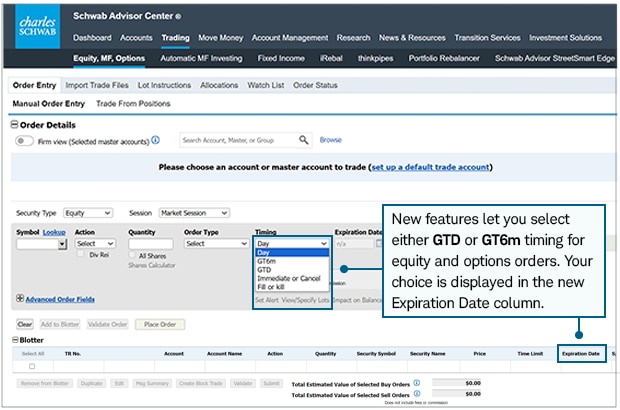This screenshot has height=410, width=620.
Task: Click the Quantity input field
Action: [x=151, y=244]
